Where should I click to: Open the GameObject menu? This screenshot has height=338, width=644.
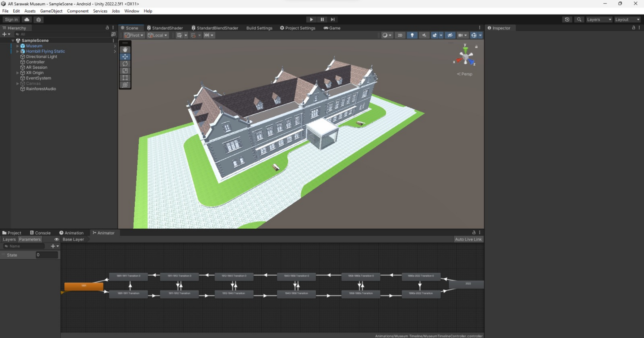(51, 11)
